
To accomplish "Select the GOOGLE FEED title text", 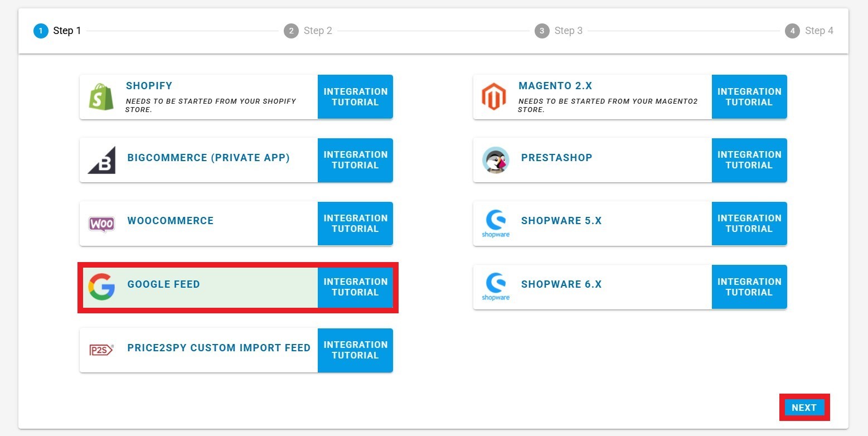I will tap(163, 284).
